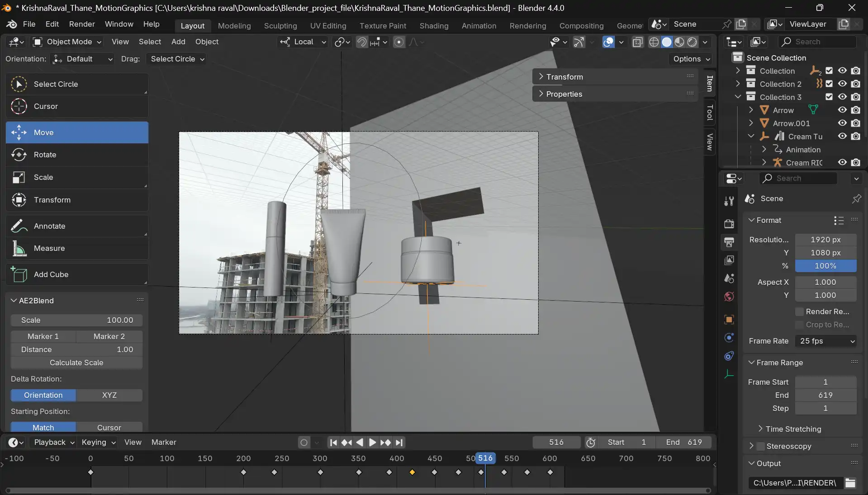Hide the Arrow object in outliner
The image size is (868, 495).
(x=842, y=110)
